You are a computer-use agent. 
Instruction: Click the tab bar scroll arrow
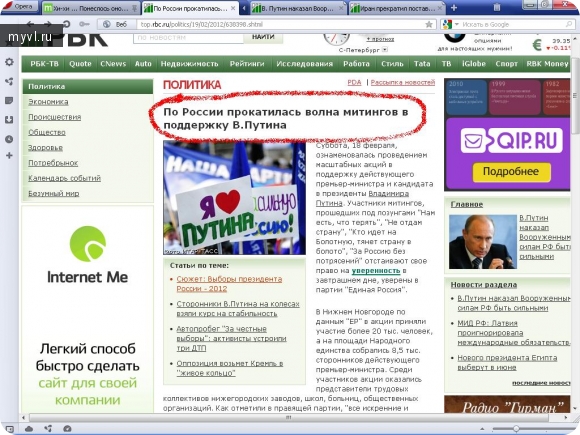point(245,8)
